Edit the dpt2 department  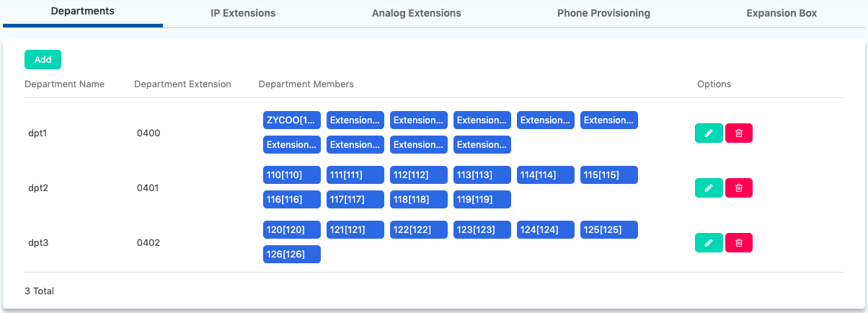[708, 188]
